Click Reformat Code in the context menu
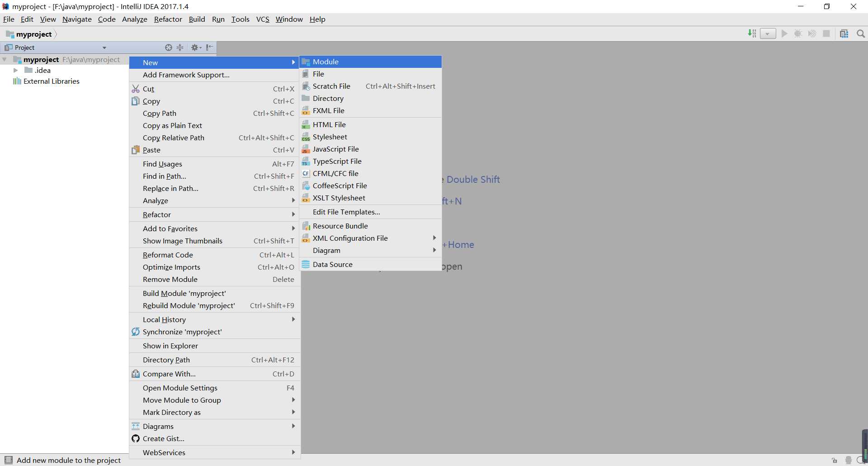This screenshot has height=466, width=868. pos(215,255)
